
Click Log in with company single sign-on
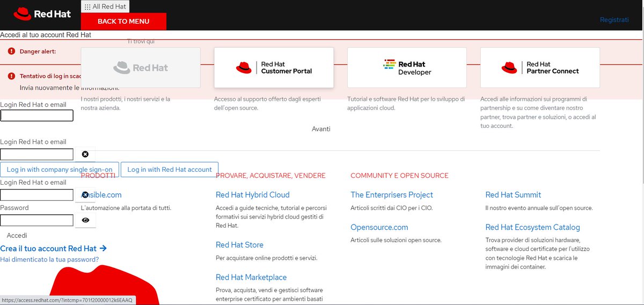(60, 169)
